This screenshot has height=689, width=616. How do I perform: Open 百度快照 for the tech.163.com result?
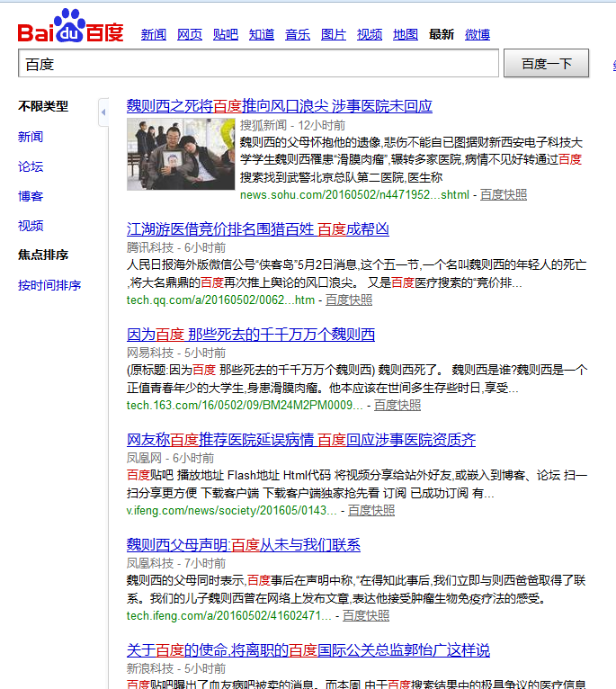click(397, 405)
